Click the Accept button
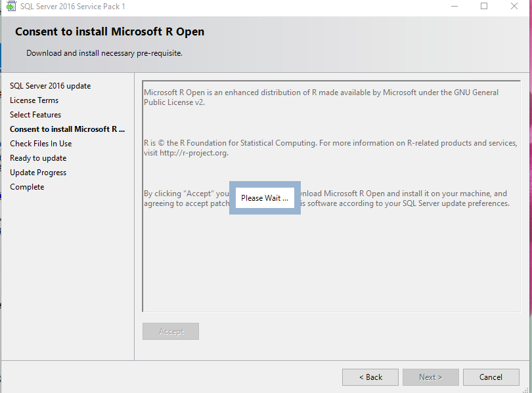Image resolution: width=532 pixels, height=393 pixels. point(171,331)
